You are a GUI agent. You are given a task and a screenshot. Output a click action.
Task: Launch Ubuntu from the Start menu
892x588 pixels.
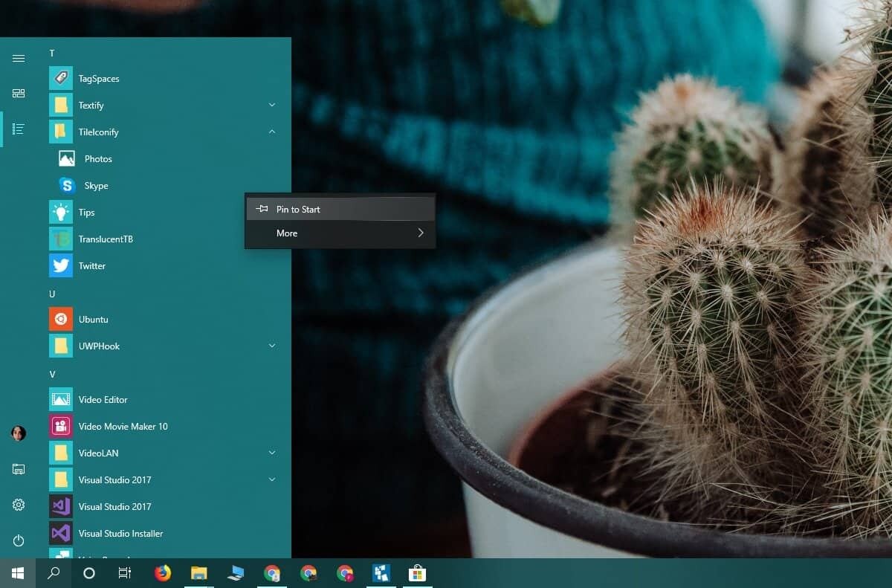coord(93,320)
